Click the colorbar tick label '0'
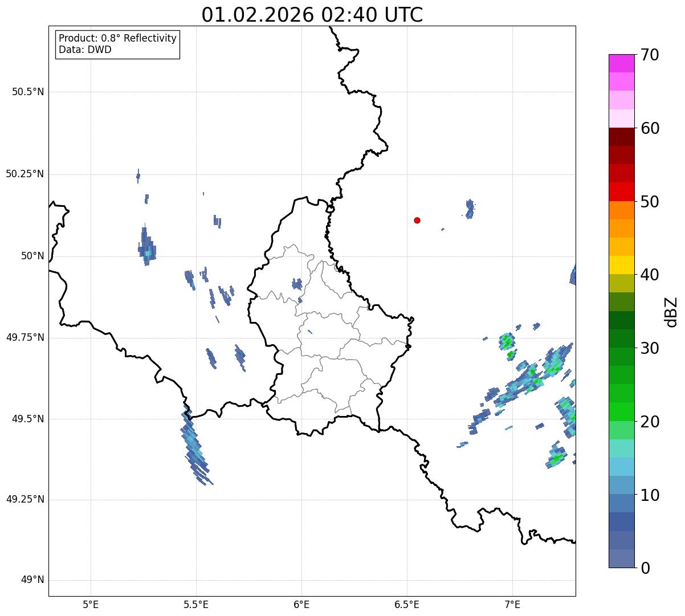This screenshot has height=616, width=685. point(645,568)
